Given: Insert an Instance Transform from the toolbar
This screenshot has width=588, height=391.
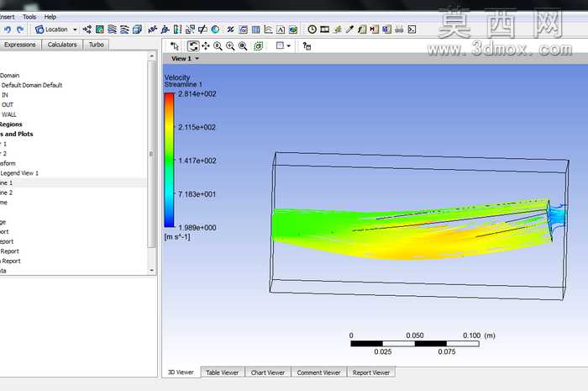Looking at the screenshot, I should tap(190, 29).
